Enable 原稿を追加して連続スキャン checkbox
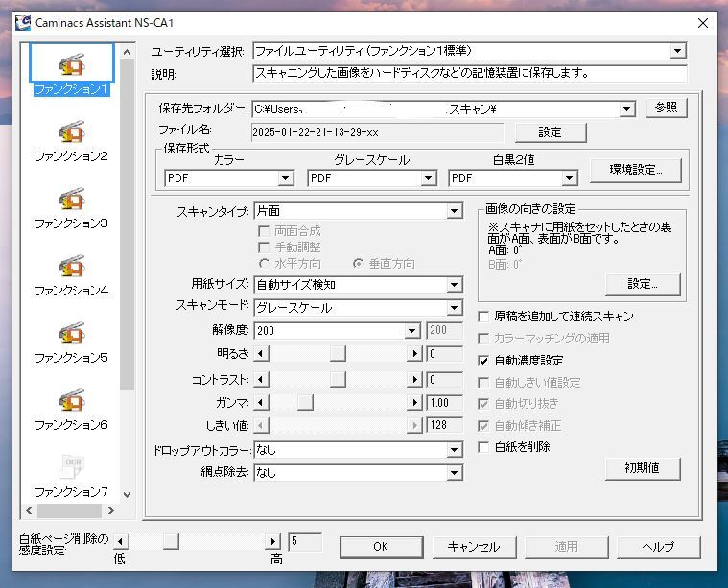 click(x=483, y=317)
